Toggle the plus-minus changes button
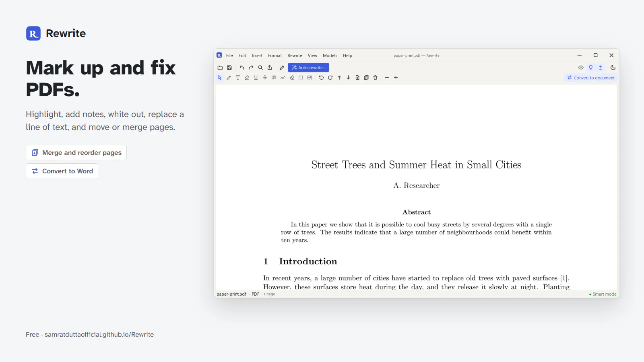This screenshot has height=362, width=644. pos(601,68)
